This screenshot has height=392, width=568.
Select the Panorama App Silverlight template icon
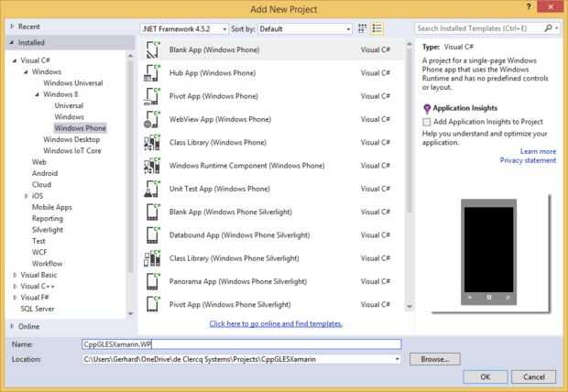153,282
